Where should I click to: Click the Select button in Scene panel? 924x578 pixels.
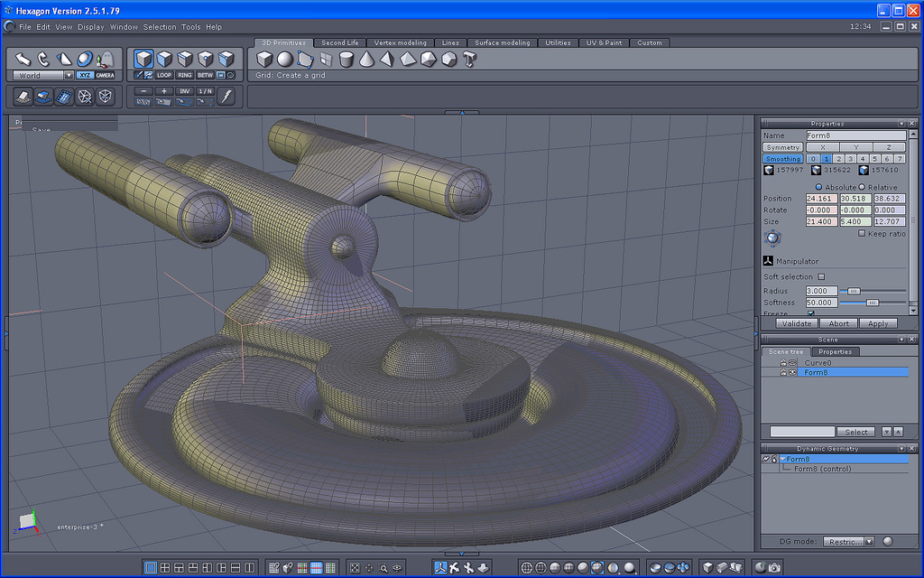(855, 432)
